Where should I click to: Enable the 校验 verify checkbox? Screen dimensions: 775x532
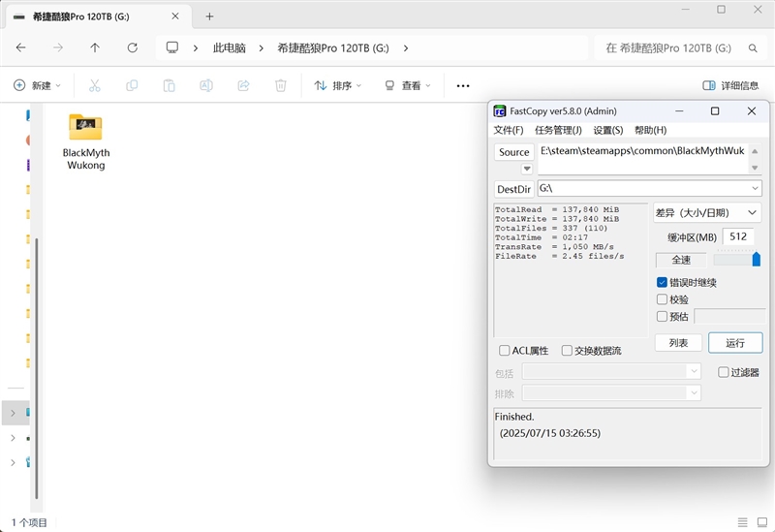coord(662,299)
